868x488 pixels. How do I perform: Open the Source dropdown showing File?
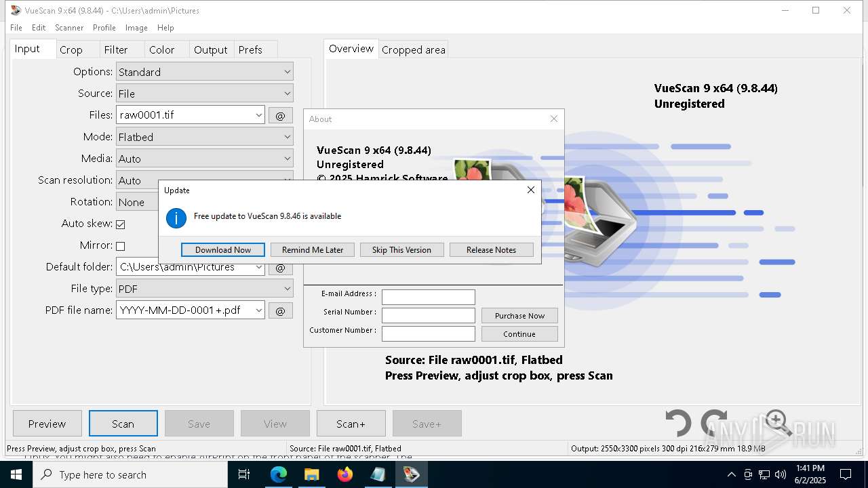click(x=205, y=94)
